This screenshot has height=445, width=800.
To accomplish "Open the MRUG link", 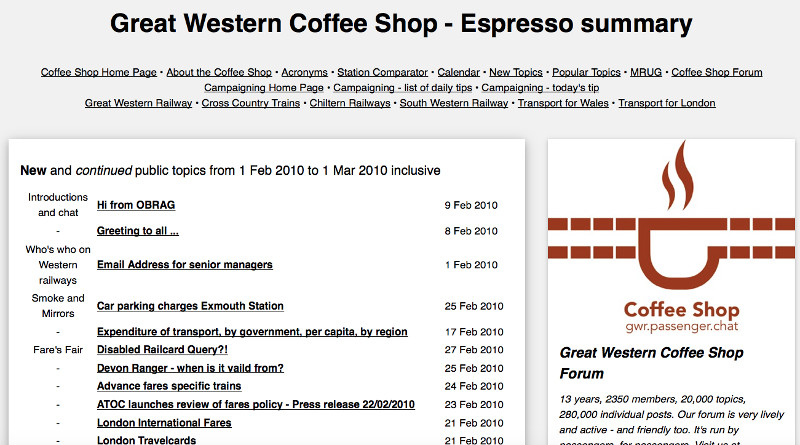I will [646, 72].
